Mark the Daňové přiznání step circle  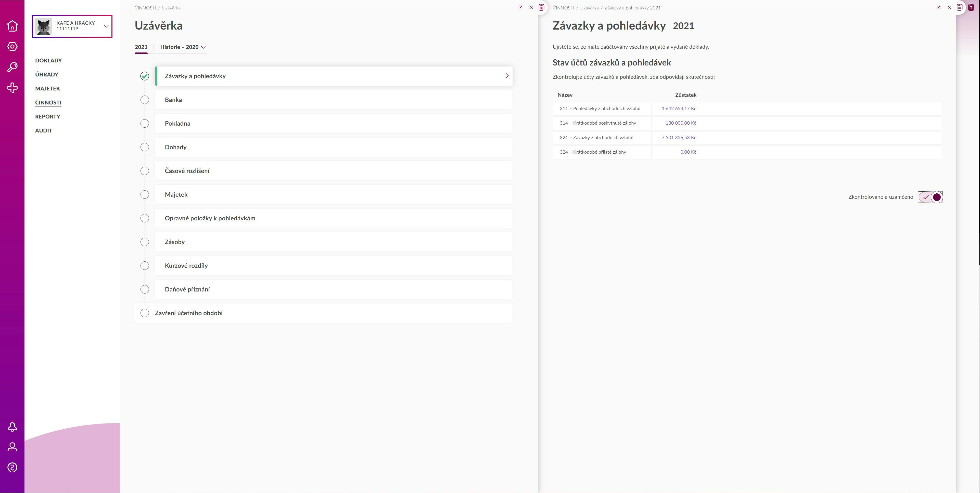pos(145,289)
